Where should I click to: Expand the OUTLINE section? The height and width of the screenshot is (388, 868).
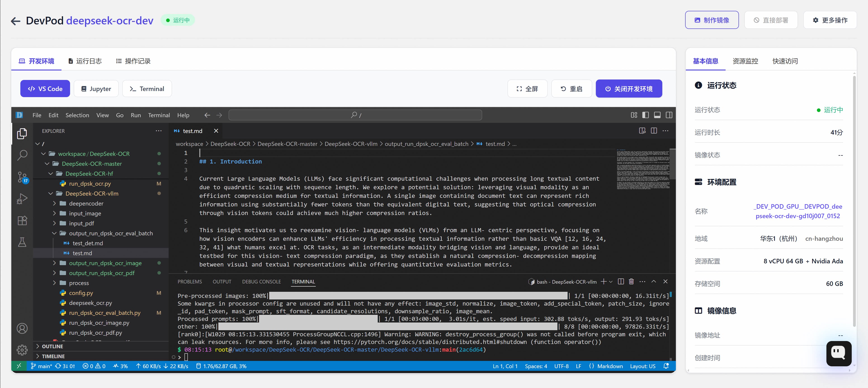(52, 346)
